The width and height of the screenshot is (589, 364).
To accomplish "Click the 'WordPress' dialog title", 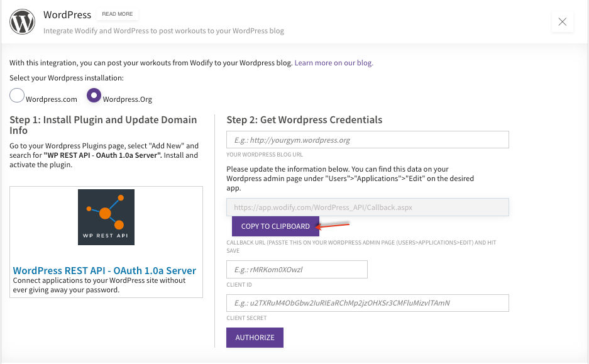I will pos(67,14).
